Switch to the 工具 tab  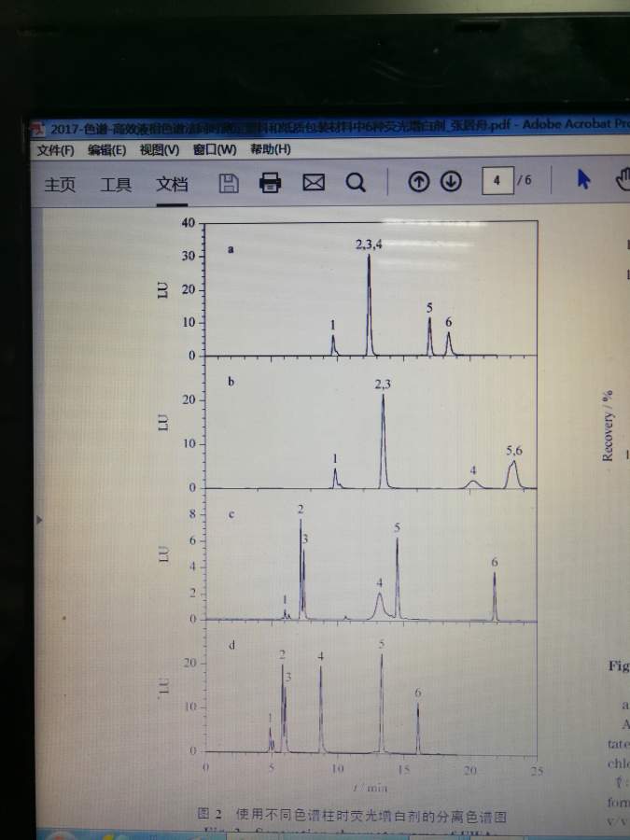pos(116,185)
